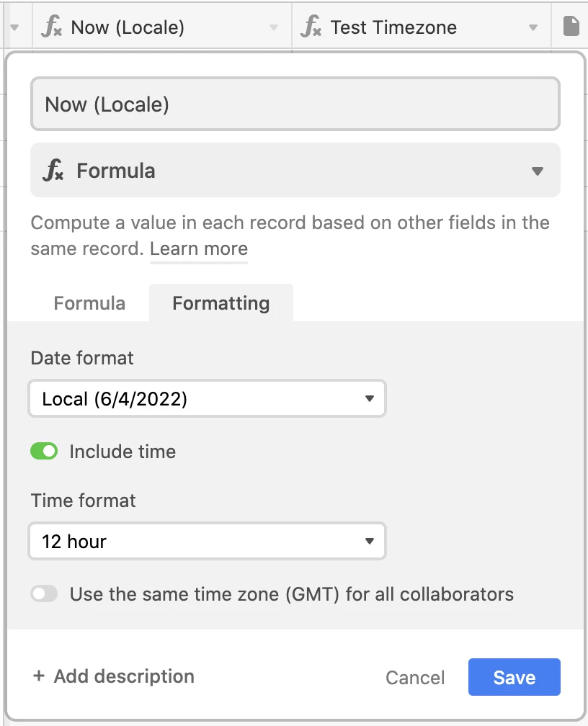Click Add description text
This screenshot has width=588, height=726.
pyautogui.click(x=124, y=676)
